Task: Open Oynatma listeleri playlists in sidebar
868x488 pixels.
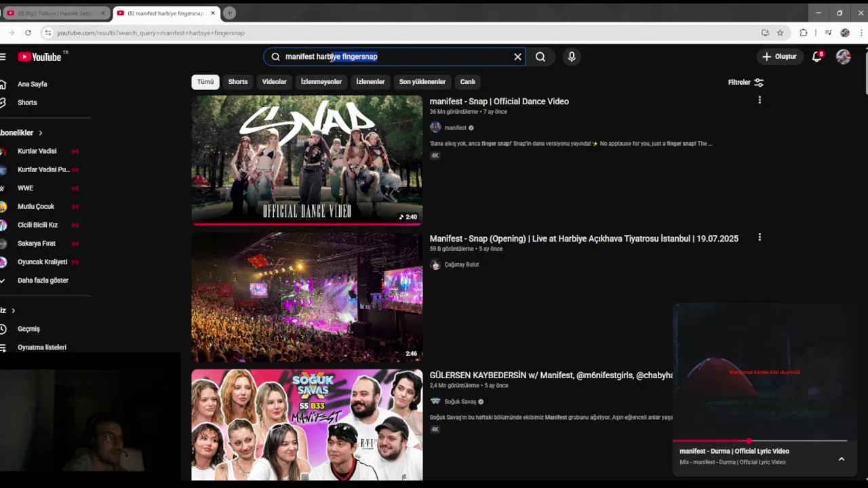Action: point(42,347)
